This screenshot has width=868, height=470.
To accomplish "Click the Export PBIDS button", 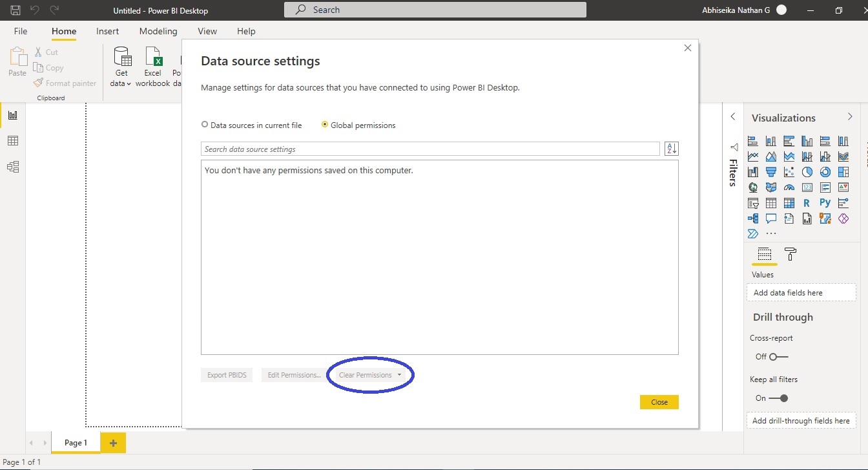I will (227, 375).
